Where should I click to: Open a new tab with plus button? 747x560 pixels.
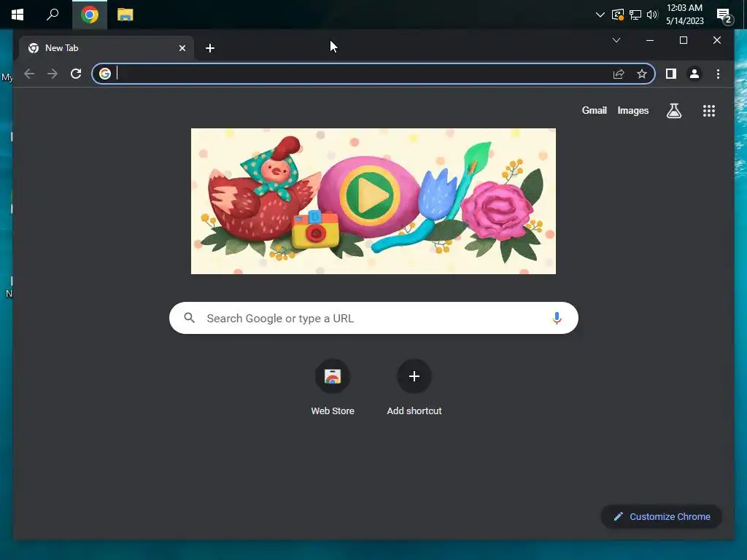210,48
